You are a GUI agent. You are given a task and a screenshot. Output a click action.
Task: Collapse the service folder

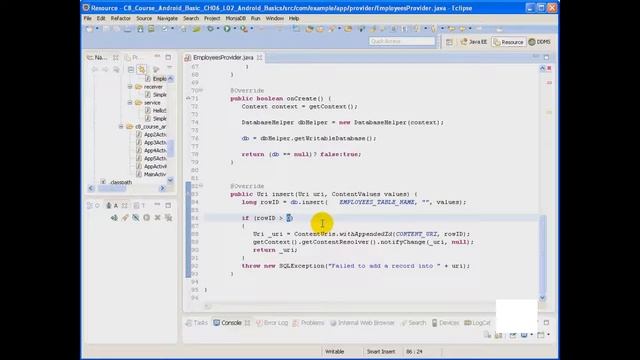[130, 102]
